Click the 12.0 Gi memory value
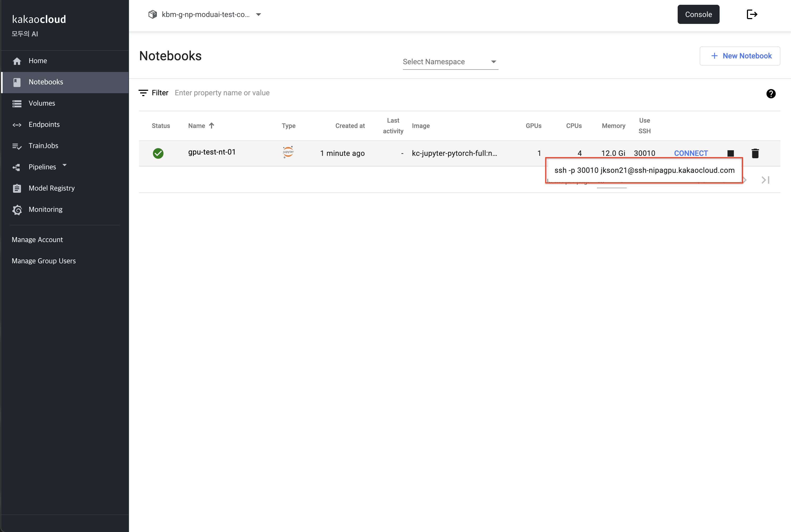Screen dimensions: 791x532 613,153
